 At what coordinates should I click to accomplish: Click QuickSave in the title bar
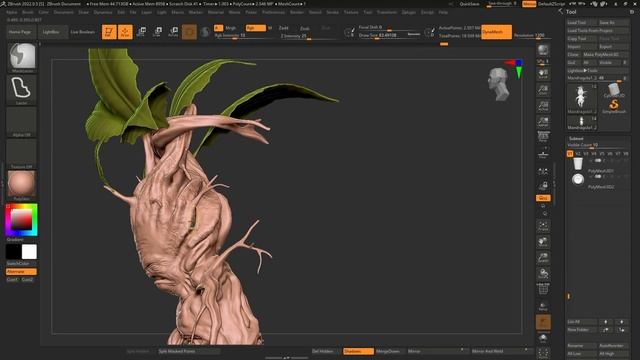(469, 4)
